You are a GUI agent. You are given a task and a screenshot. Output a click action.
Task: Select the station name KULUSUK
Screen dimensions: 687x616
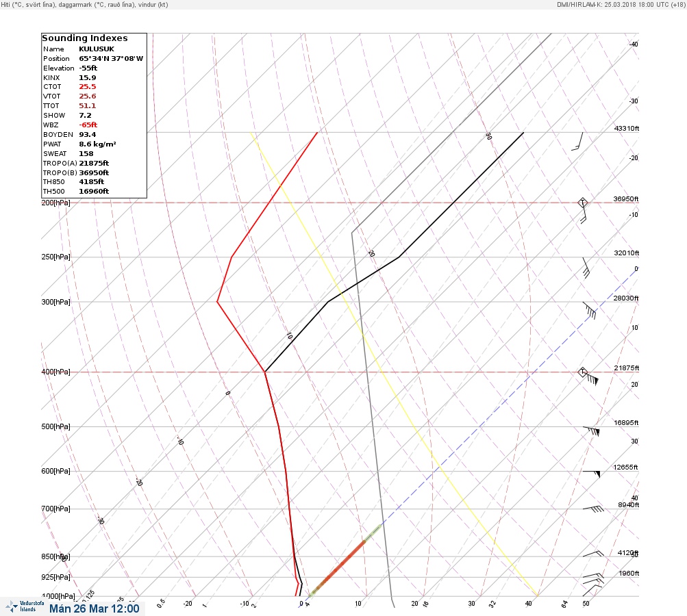[97, 49]
